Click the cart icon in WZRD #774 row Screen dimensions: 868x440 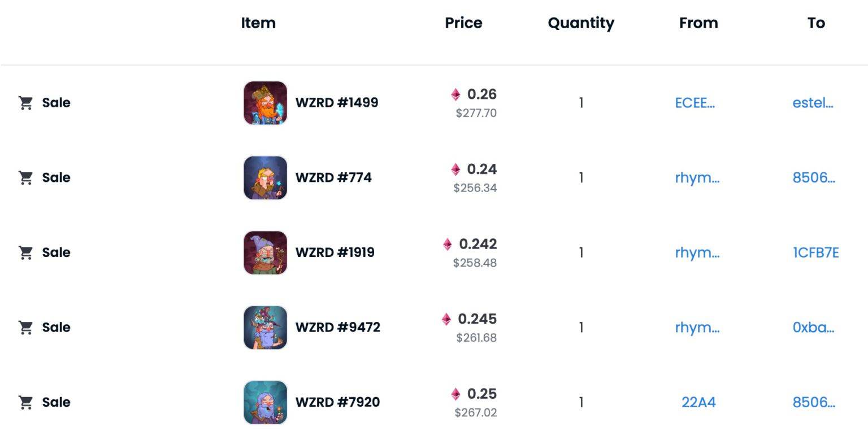25,178
